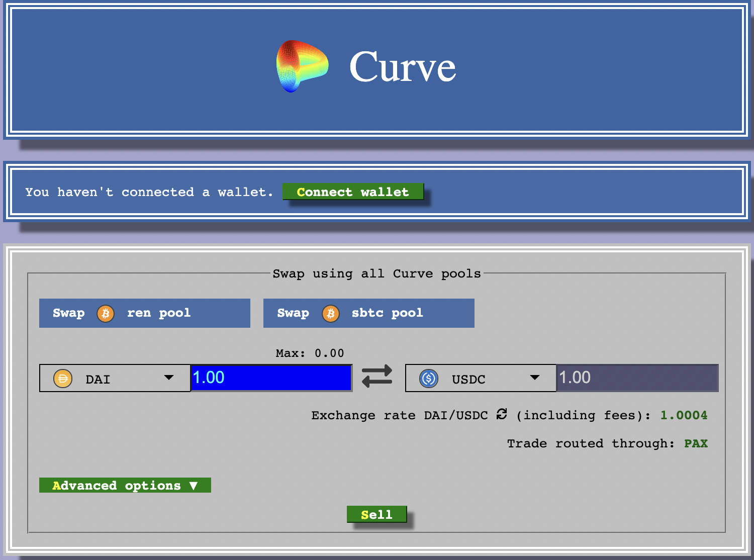Open the Swap ren pool
The height and width of the screenshot is (560, 754).
[x=145, y=313]
